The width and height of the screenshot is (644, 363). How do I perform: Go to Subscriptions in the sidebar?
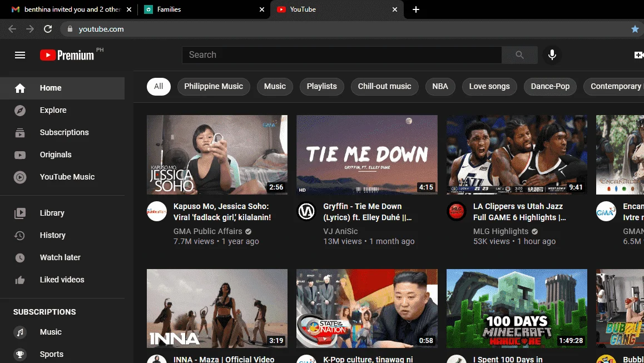pyautogui.click(x=62, y=132)
